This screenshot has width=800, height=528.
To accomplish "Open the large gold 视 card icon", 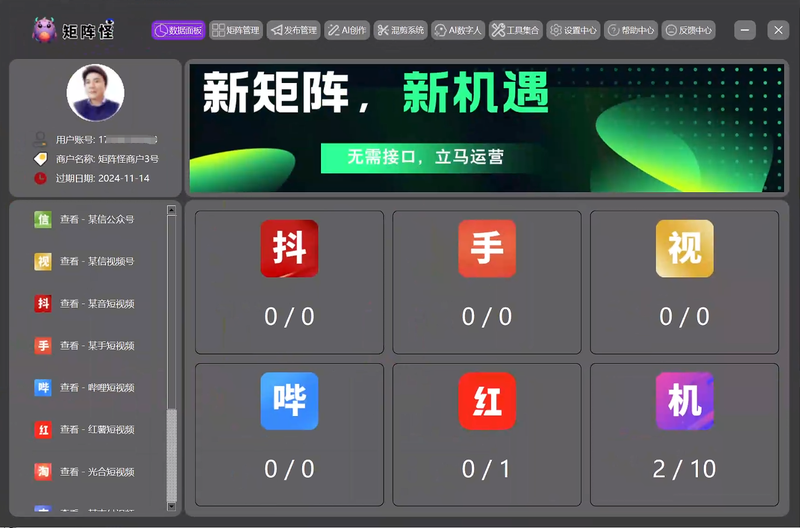I will click(x=685, y=248).
